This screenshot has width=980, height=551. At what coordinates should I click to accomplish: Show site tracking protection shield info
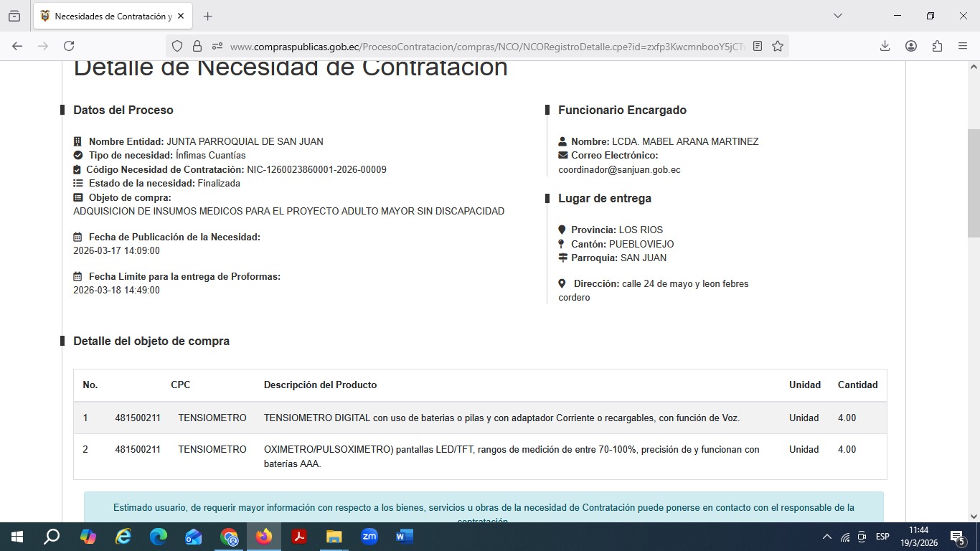pos(177,46)
